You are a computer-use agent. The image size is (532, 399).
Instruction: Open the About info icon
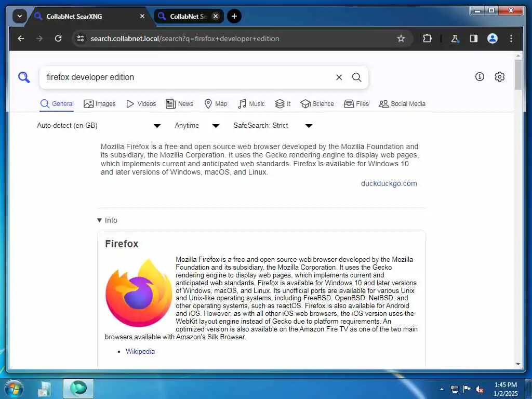480,77
